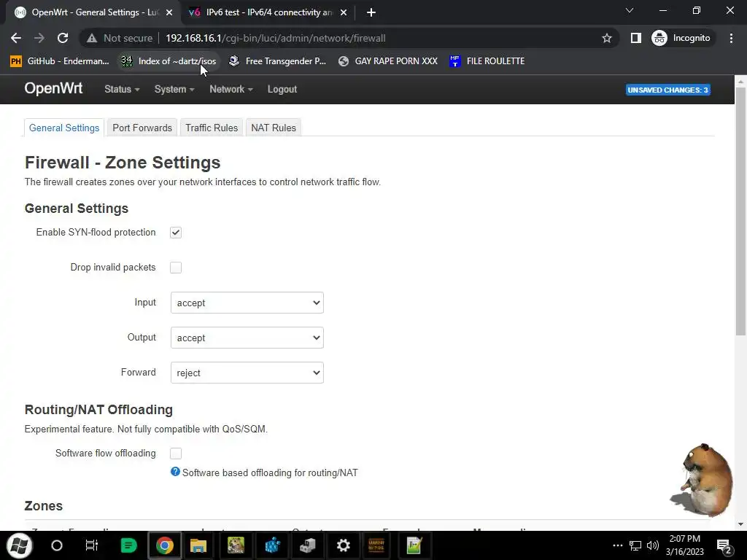Click the address bar URL
Screen dimensions: 747x560
[x=275, y=38]
